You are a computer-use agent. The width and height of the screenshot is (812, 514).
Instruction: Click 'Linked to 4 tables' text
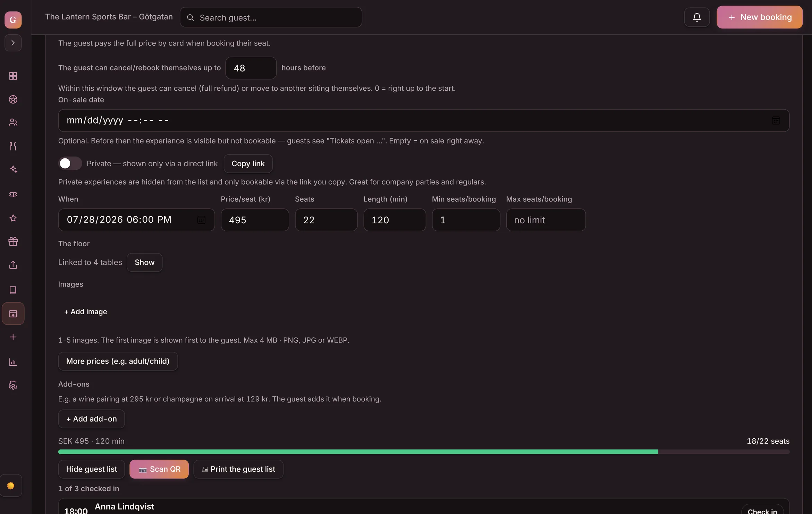[x=90, y=263]
